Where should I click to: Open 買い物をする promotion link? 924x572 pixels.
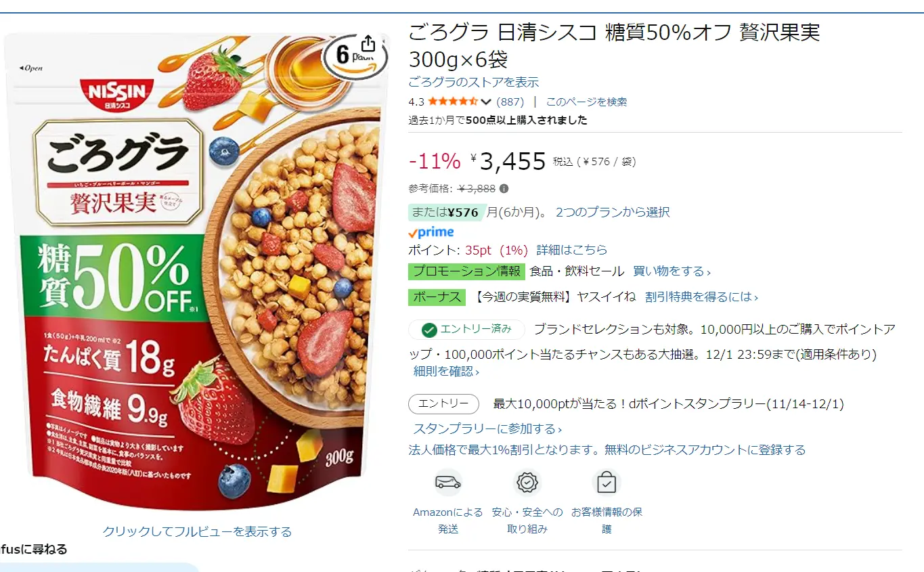click(672, 271)
